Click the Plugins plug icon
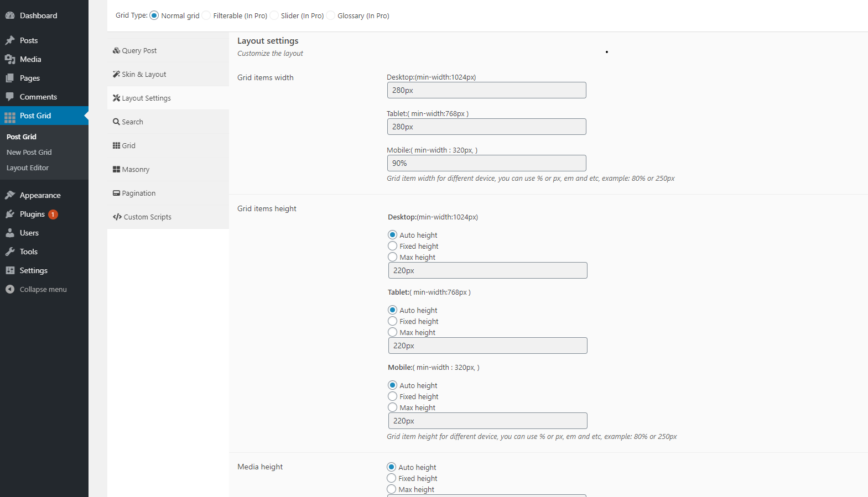868x497 pixels. (x=10, y=214)
